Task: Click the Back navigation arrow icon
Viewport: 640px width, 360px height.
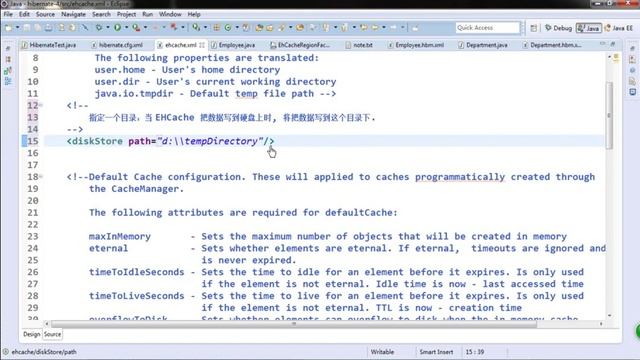Action: point(375,28)
